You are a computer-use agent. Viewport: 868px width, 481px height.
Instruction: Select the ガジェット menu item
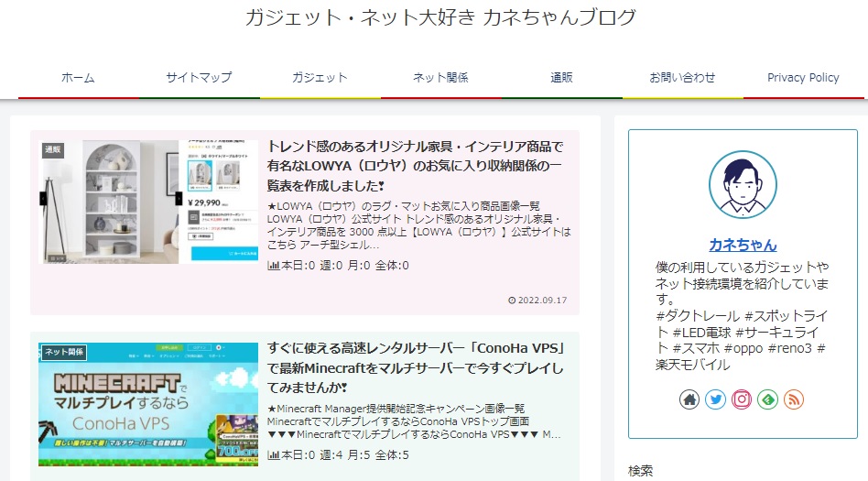[x=320, y=78]
